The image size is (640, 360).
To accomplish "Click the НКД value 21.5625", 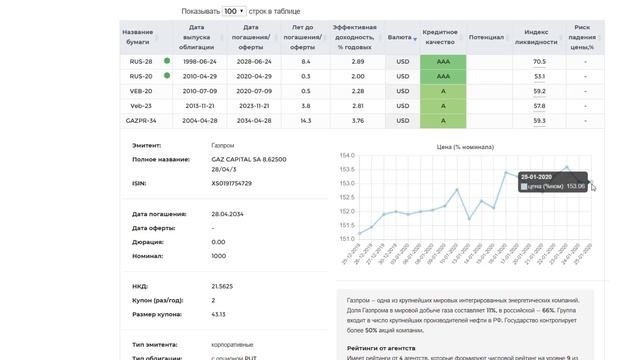I will pyautogui.click(x=222, y=286).
